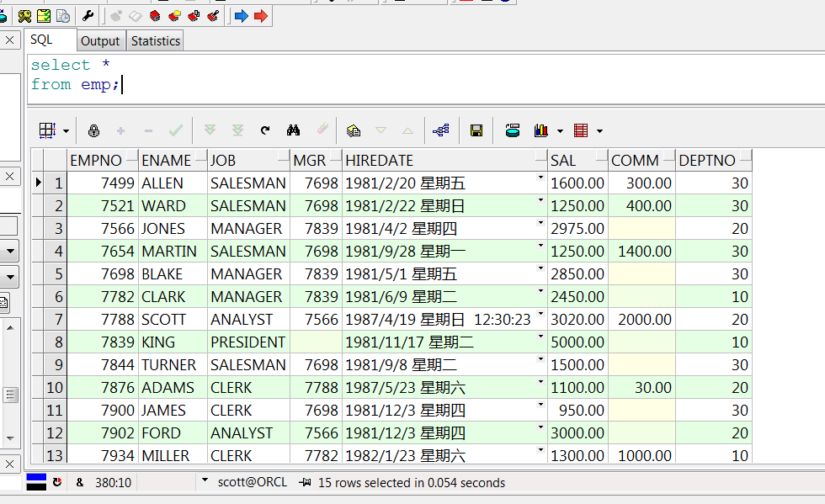The image size is (825, 504).
Task: Select row 7 header for SCOTT
Action: 55,319
